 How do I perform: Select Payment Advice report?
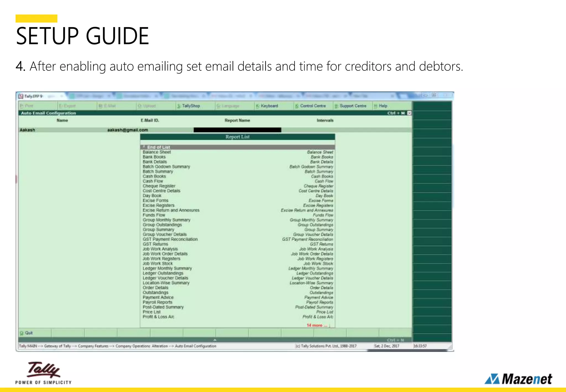[237, 297]
